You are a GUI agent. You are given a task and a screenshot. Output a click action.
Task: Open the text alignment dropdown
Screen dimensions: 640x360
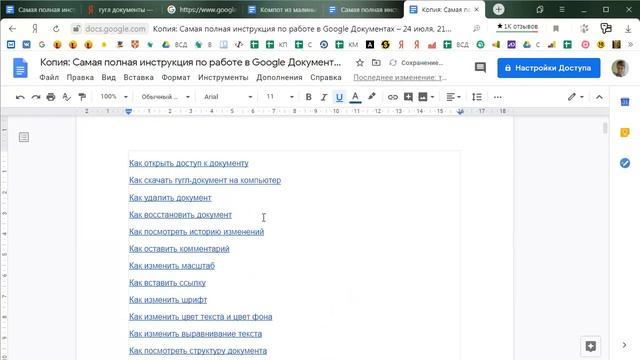pos(453,97)
